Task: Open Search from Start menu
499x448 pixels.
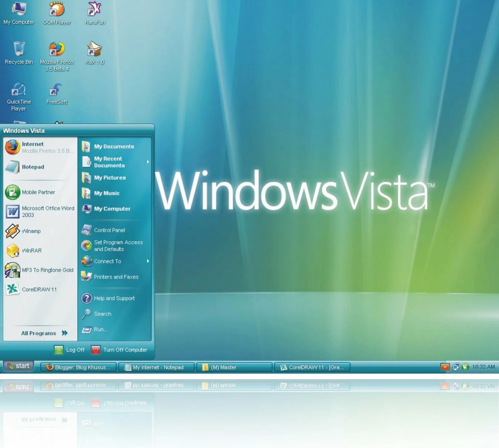Action: [x=115, y=314]
